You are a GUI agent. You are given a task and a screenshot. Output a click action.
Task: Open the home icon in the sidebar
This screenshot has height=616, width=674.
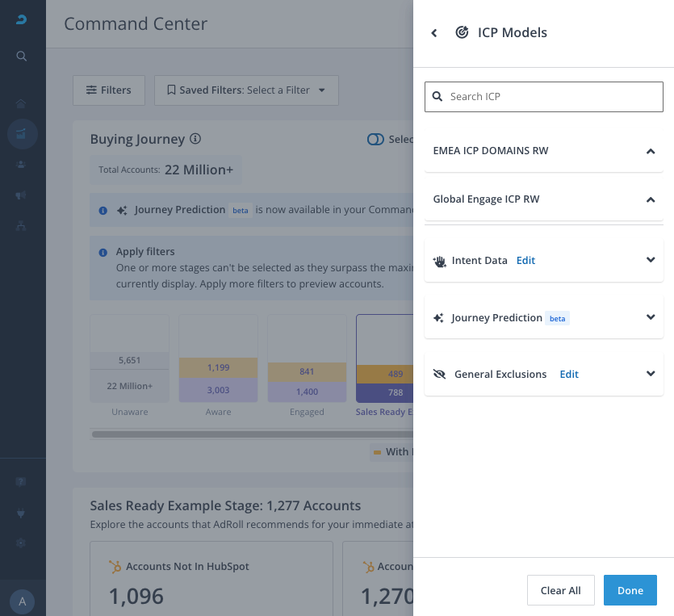tap(22, 103)
